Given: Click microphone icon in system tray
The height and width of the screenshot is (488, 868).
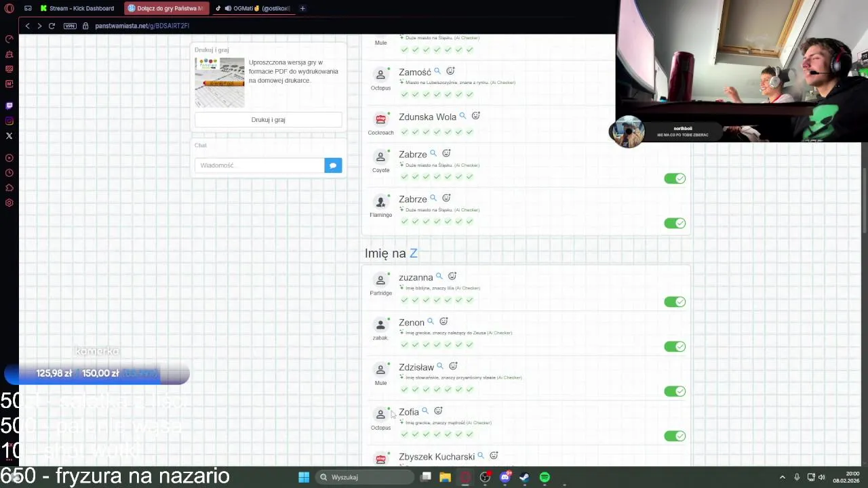Looking at the screenshot, I should click(797, 477).
